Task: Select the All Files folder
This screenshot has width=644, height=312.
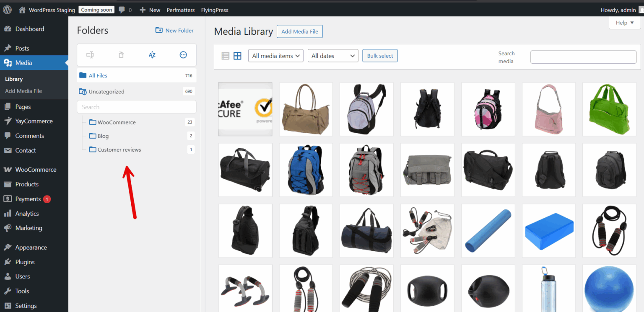Action: point(137,75)
